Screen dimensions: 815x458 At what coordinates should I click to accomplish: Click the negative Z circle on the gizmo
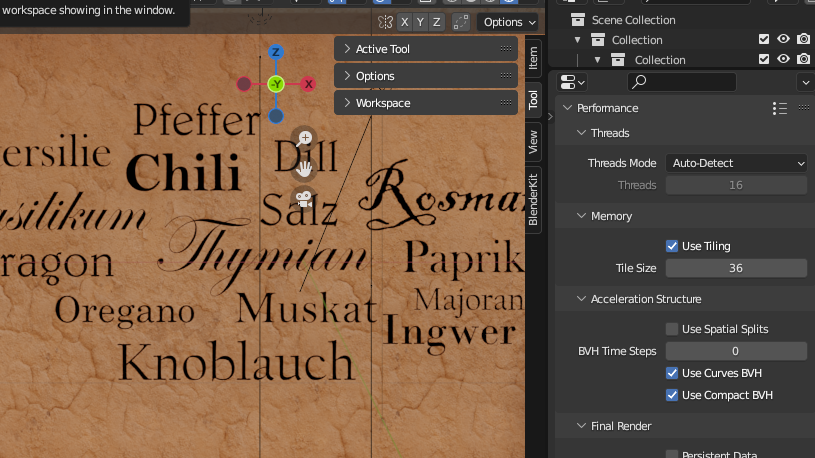point(276,116)
